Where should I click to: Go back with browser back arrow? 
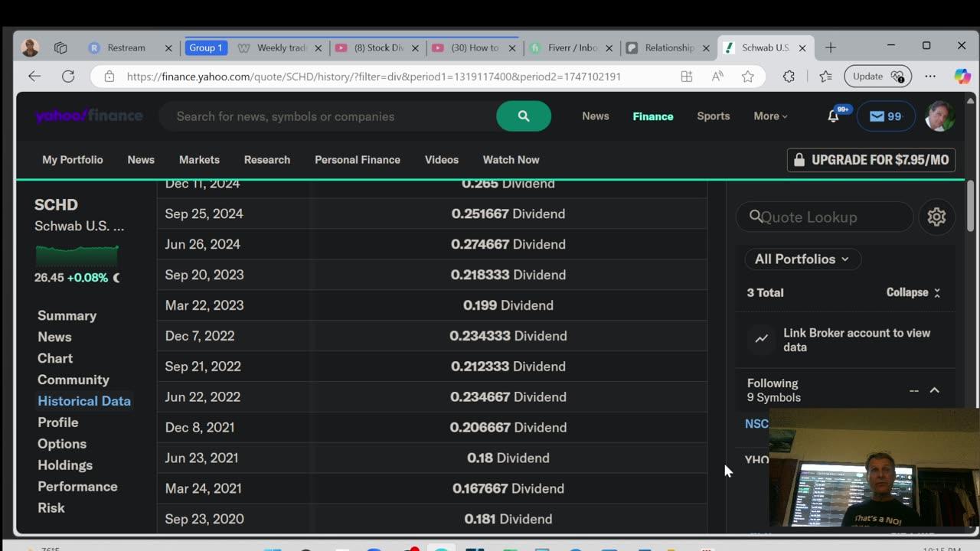click(x=34, y=77)
